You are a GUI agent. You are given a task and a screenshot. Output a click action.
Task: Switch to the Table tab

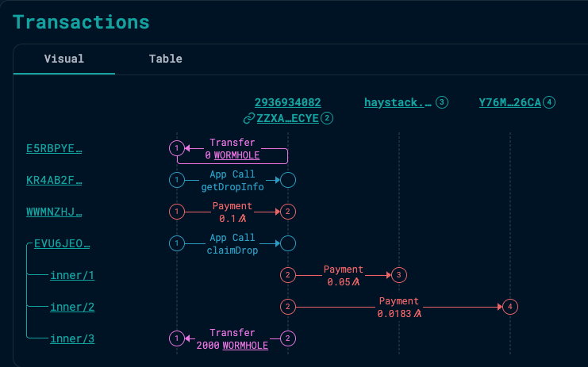165,59
